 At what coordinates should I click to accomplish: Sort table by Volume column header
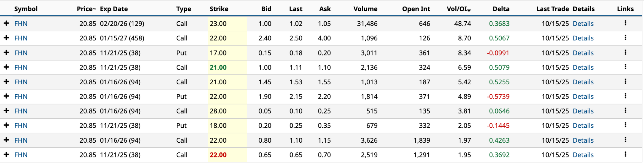[365, 9]
